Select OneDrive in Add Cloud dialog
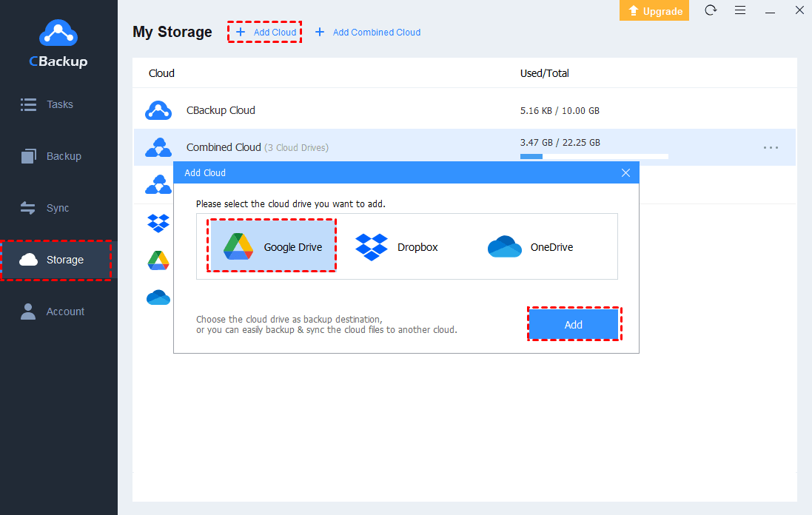 pos(530,247)
